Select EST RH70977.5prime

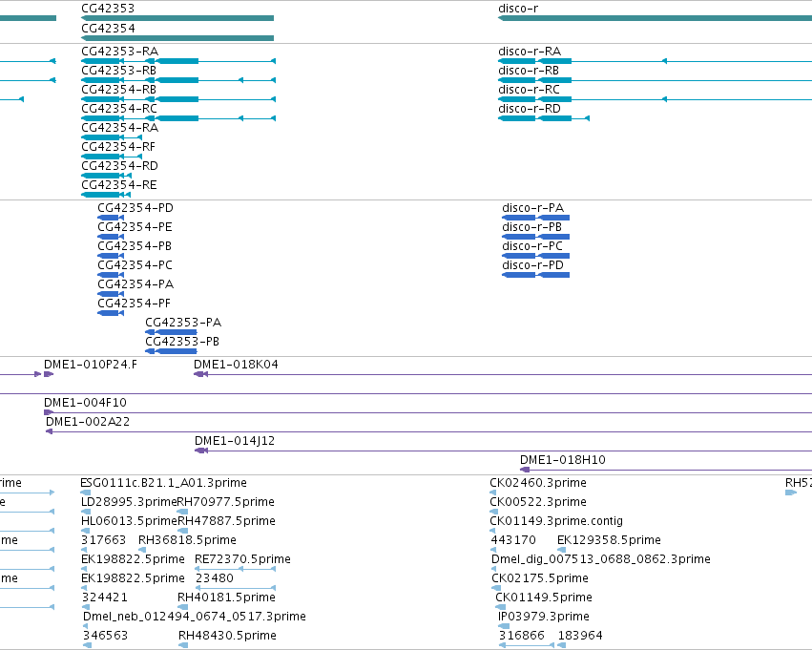point(226,502)
